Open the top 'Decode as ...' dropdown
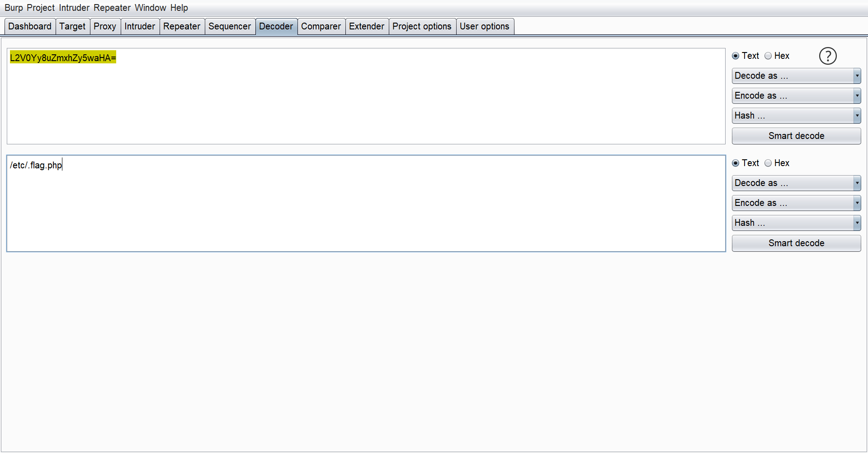 pos(796,76)
